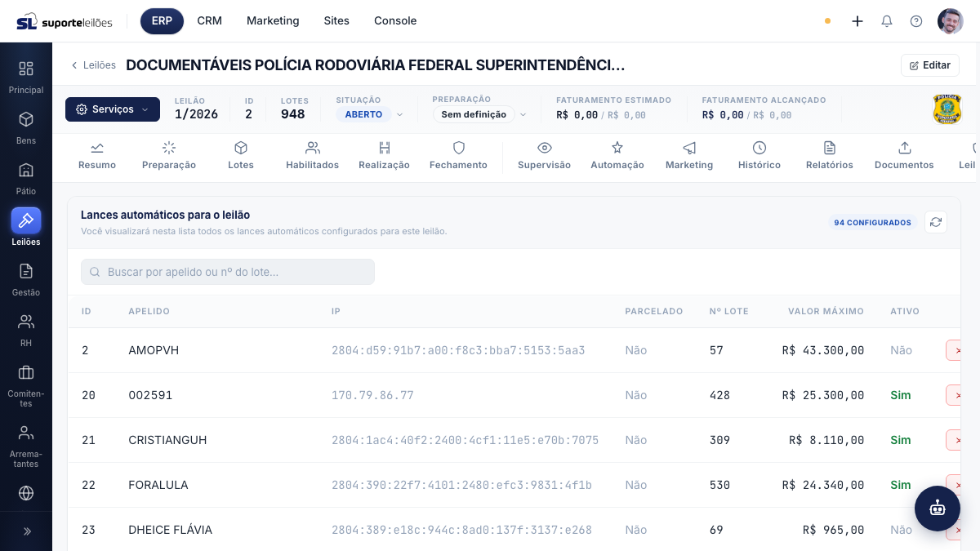Select the IP address 170.79.86.77
This screenshot has height=551, width=980.
pos(372,395)
